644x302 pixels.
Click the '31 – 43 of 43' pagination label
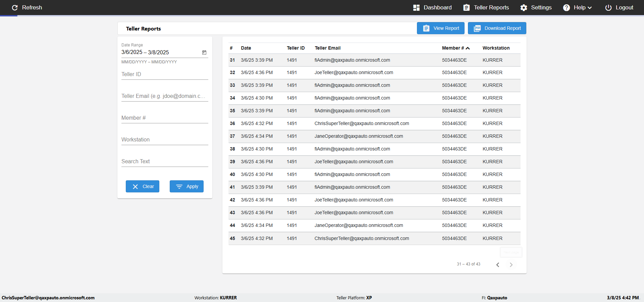pyautogui.click(x=469, y=264)
